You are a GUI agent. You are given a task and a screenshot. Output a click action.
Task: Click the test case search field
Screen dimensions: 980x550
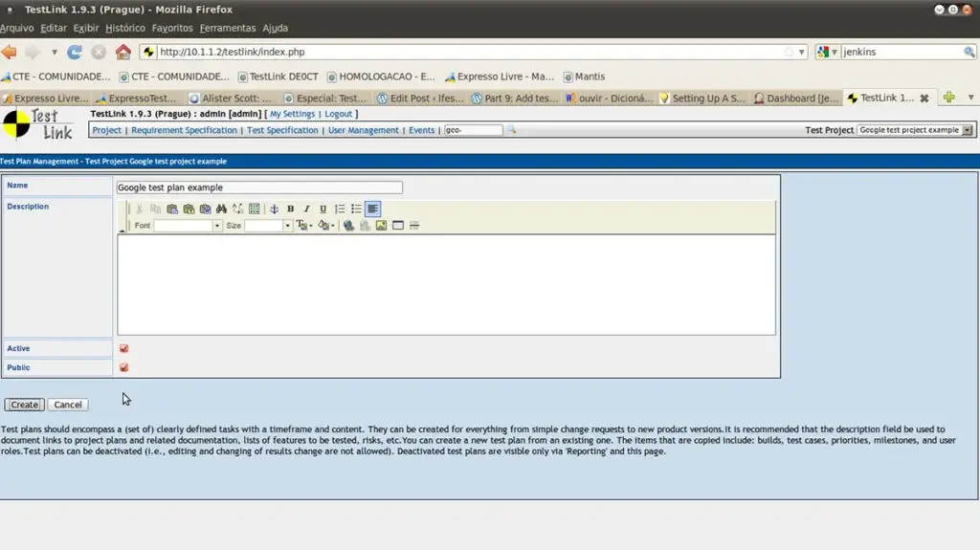point(473,130)
